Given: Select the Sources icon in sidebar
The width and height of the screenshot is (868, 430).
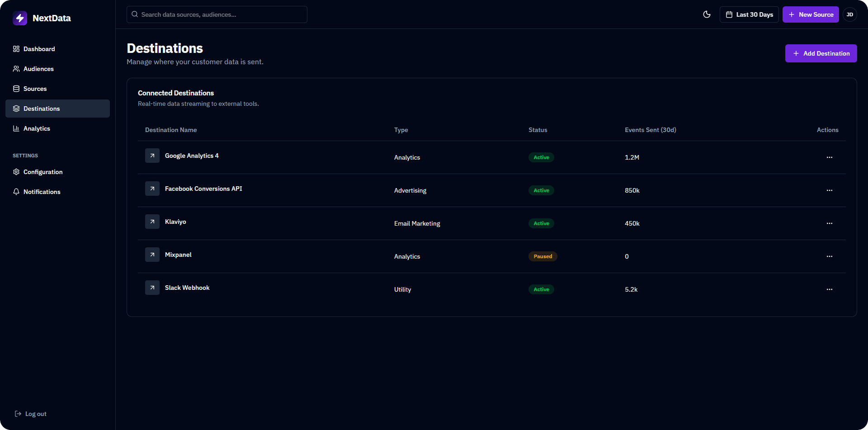Looking at the screenshot, I should coord(16,89).
